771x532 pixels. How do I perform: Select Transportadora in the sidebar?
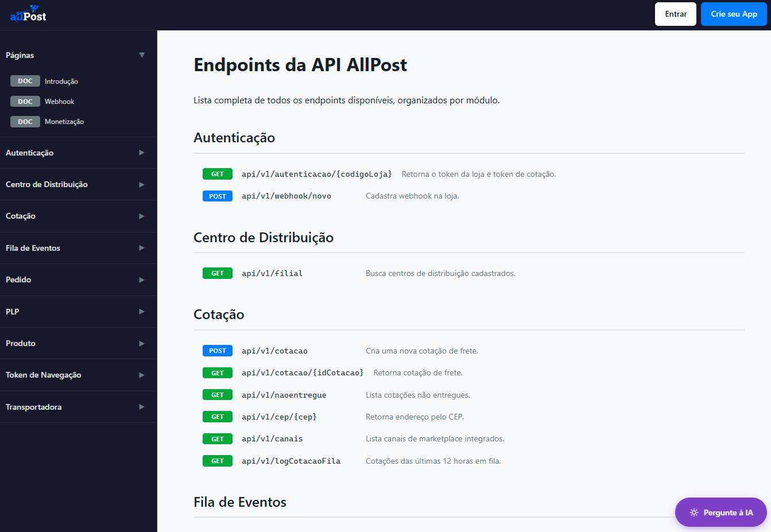pos(34,407)
